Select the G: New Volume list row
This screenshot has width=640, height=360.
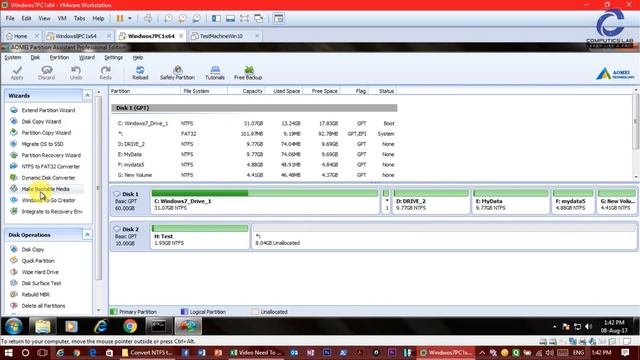(253, 175)
